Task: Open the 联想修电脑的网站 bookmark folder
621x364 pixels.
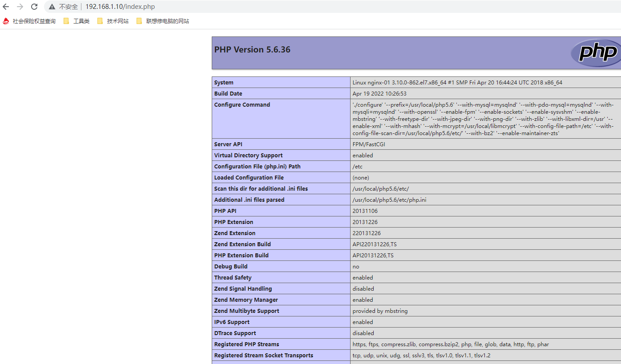Action: click(163, 21)
